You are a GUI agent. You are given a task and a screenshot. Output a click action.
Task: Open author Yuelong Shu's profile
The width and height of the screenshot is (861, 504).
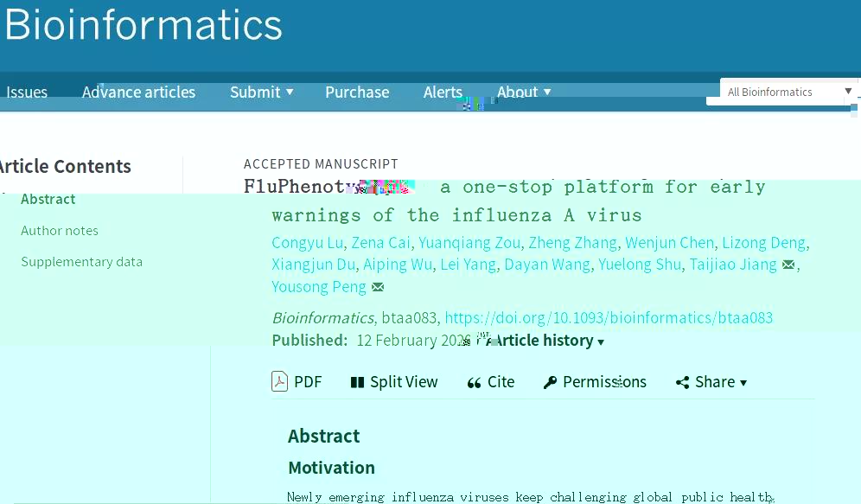640,264
